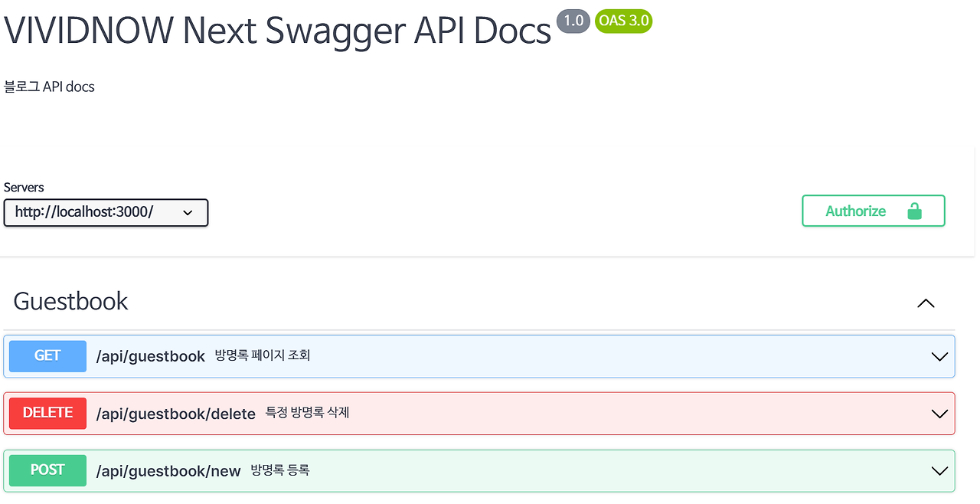980x504 pixels.
Task: Expand the GET /api/guestbook chevron
Action: [939, 356]
